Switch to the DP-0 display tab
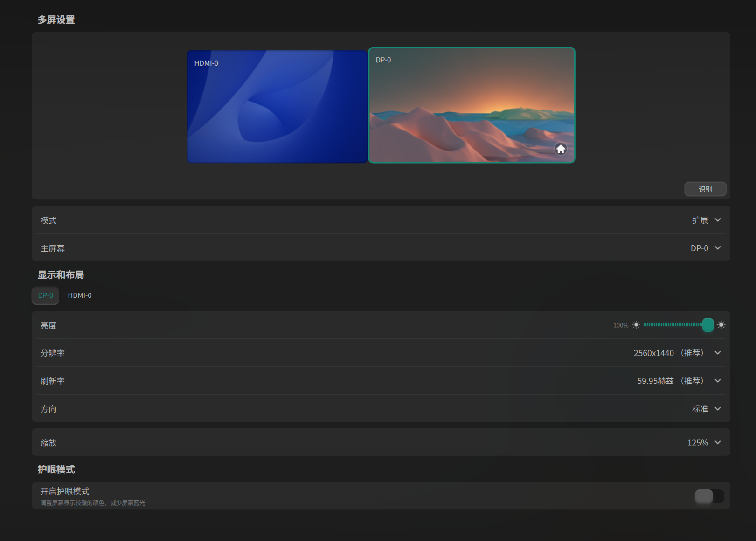The height and width of the screenshot is (541, 756). 45,295
